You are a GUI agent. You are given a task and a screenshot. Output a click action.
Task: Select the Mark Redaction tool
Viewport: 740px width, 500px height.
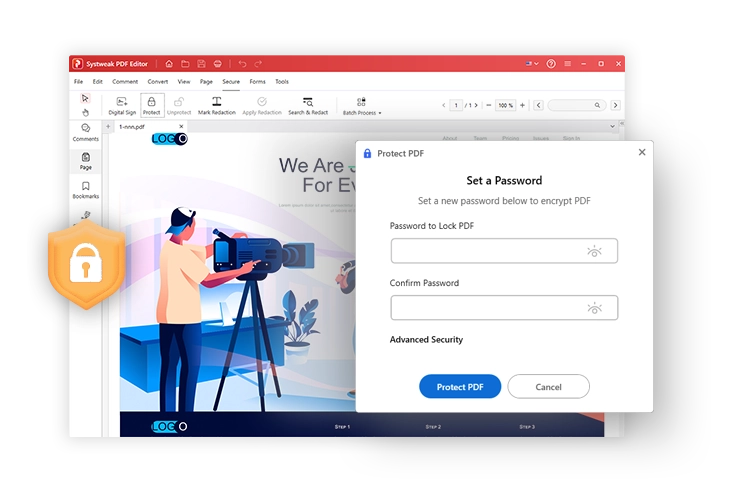click(x=217, y=106)
